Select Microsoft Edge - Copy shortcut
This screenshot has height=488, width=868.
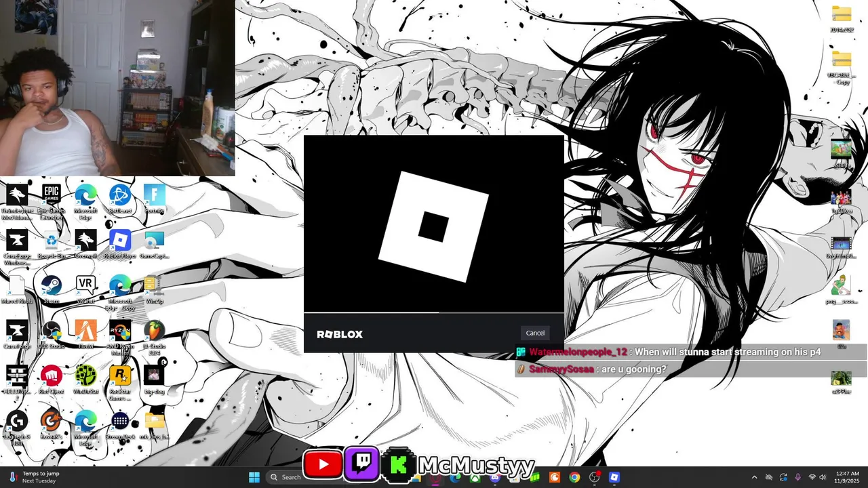120,293
